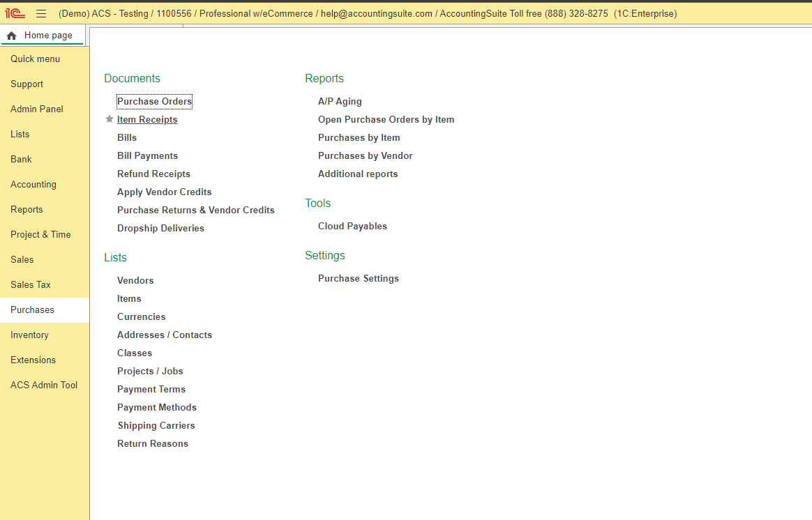Open the Currencies list
The image size is (812, 520).
click(142, 316)
